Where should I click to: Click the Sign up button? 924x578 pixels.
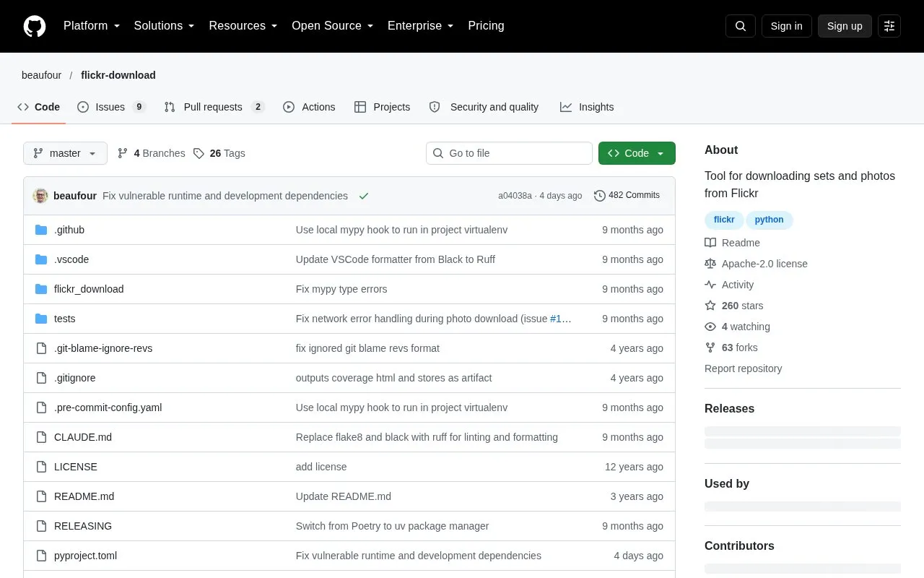pos(845,26)
